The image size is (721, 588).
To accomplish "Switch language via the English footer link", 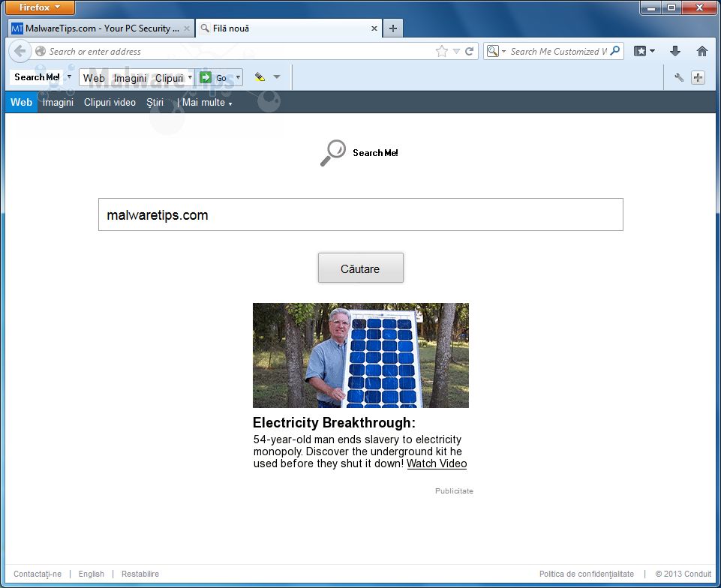I will tap(91, 574).
